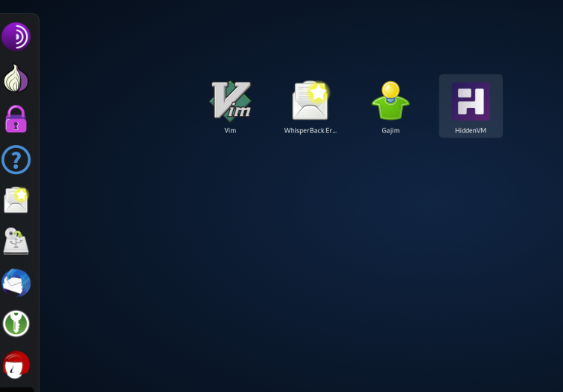Open Tor Browser from the dock
This screenshot has height=392, width=563.
[x=16, y=36]
